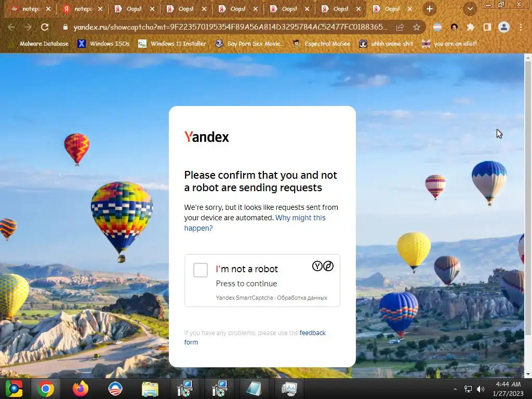Image resolution: width=532 pixels, height=399 pixels.
Task: Click the yandex.ru address bar URL
Action: coord(230,27)
